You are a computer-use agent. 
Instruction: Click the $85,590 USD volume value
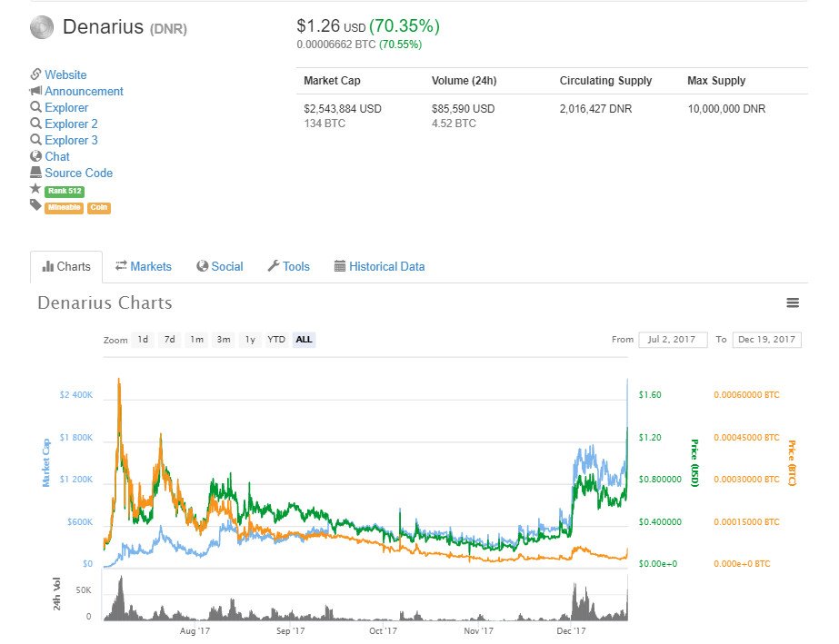(x=464, y=109)
